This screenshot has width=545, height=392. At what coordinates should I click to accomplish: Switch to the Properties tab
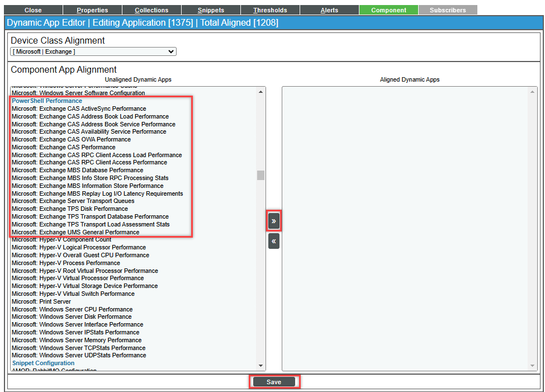coord(92,10)
